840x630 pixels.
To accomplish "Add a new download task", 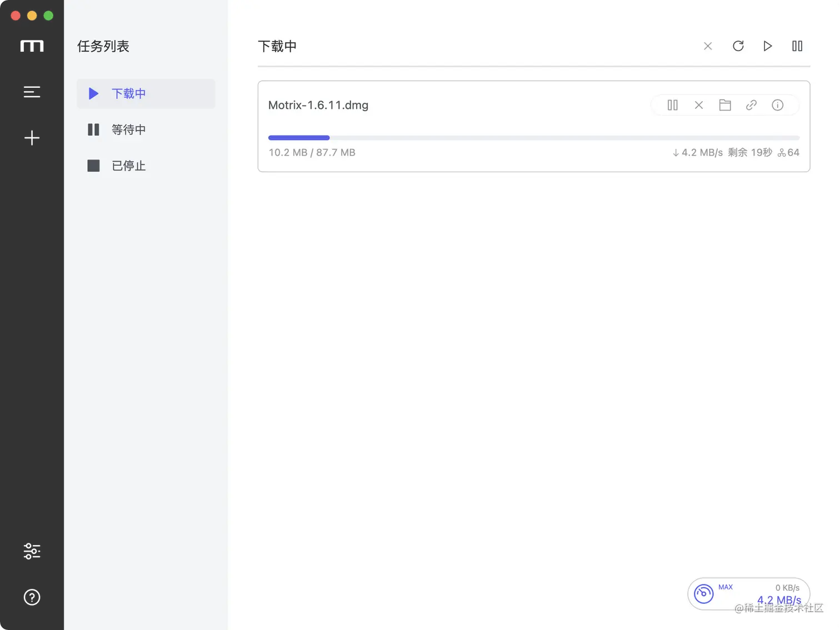I will pos(32,138).
